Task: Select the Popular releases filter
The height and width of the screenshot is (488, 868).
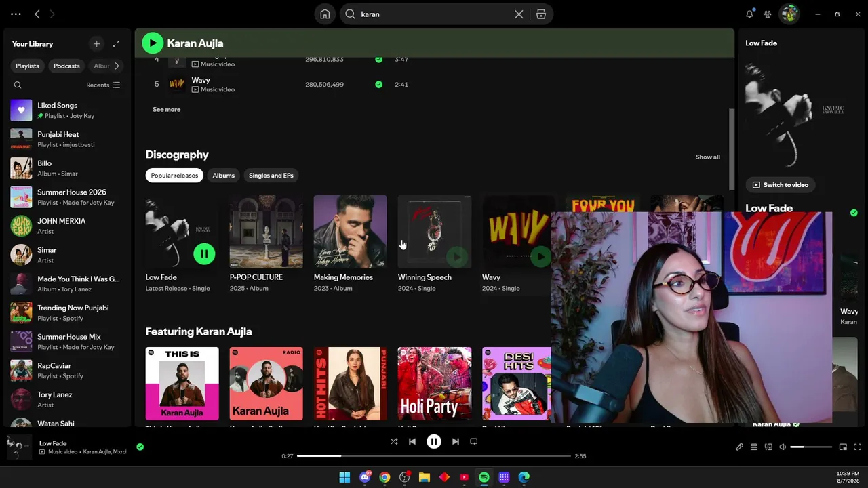Action: [174, 176]
